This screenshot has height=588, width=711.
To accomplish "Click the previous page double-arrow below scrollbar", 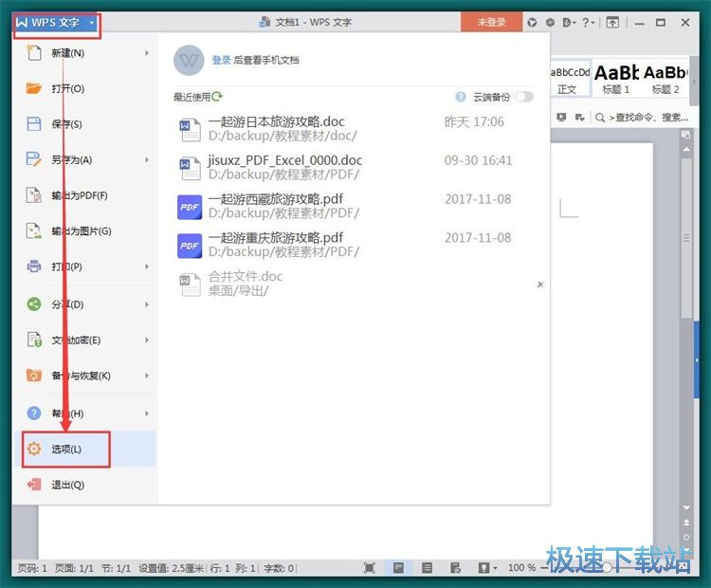I will 686,523.
